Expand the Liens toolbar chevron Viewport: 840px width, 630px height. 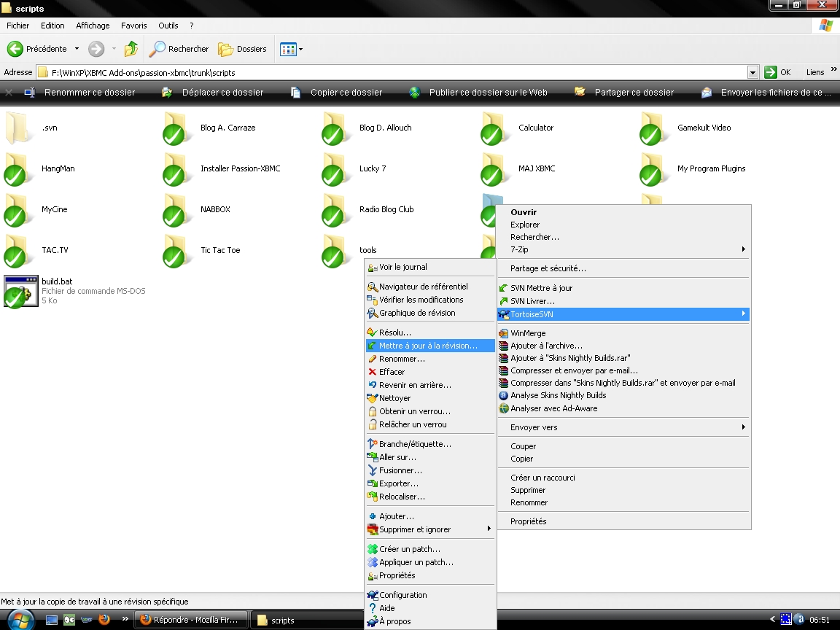click(833, 69)
